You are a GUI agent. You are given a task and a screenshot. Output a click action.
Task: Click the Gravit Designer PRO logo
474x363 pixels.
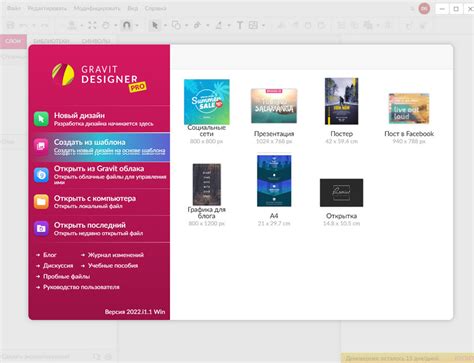coord(99,77)
